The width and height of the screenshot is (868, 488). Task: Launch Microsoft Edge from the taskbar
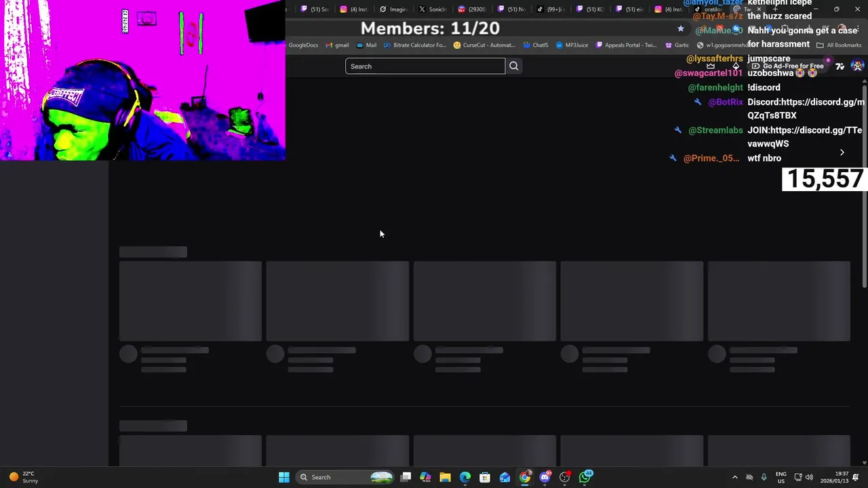pyautogui.click(x=465, y=477)
